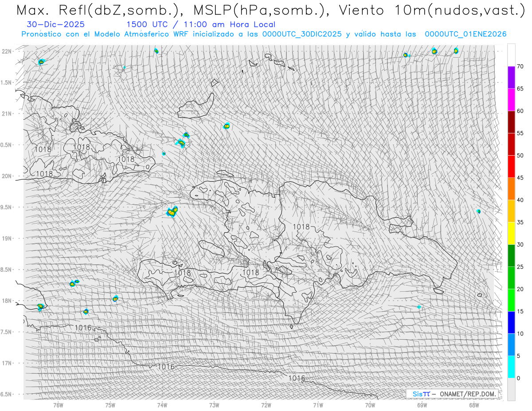Select the colorbar tick label '10'

pos(520,334)
